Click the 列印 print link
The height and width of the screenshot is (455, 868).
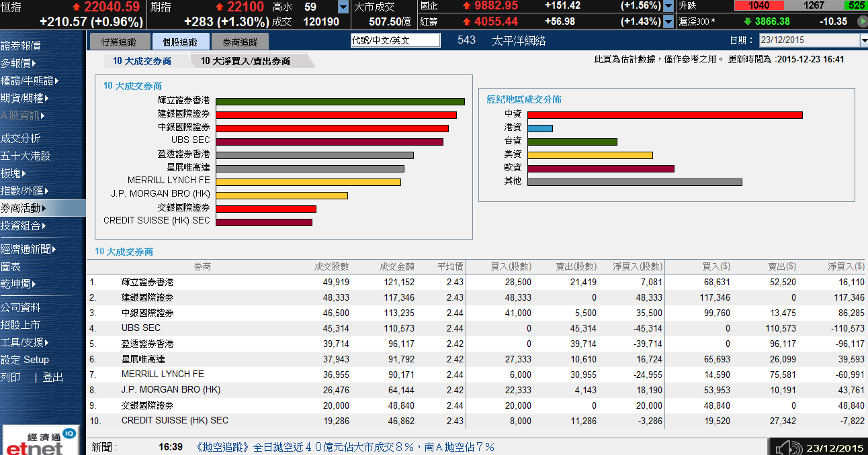coord(11,377)
